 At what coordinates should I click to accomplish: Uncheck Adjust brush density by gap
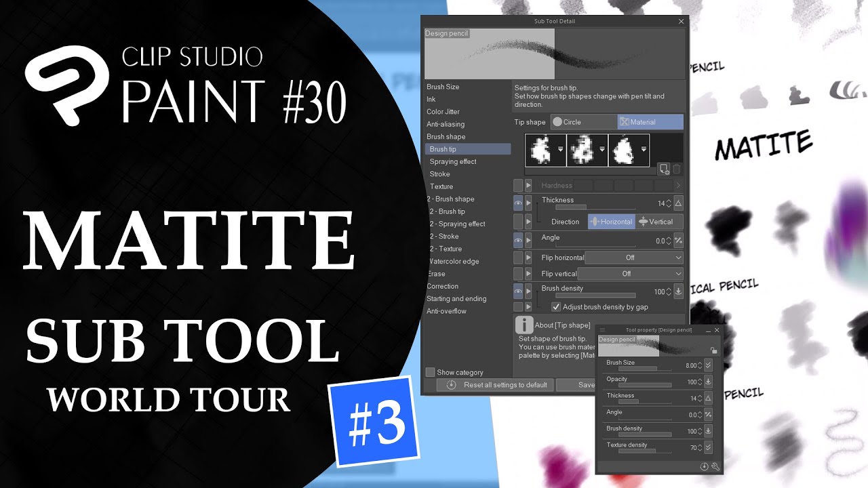pyautogui.click(x=556, y=307)
